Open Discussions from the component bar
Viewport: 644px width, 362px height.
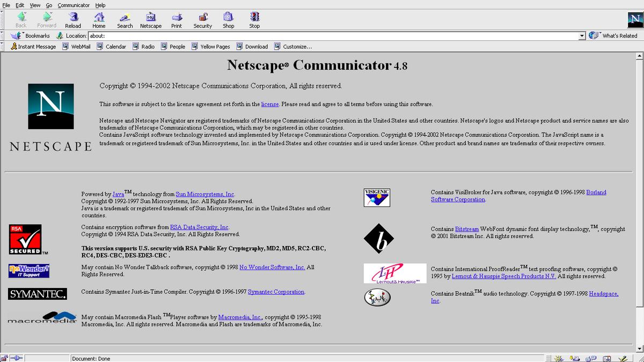[x=592, y=358]
